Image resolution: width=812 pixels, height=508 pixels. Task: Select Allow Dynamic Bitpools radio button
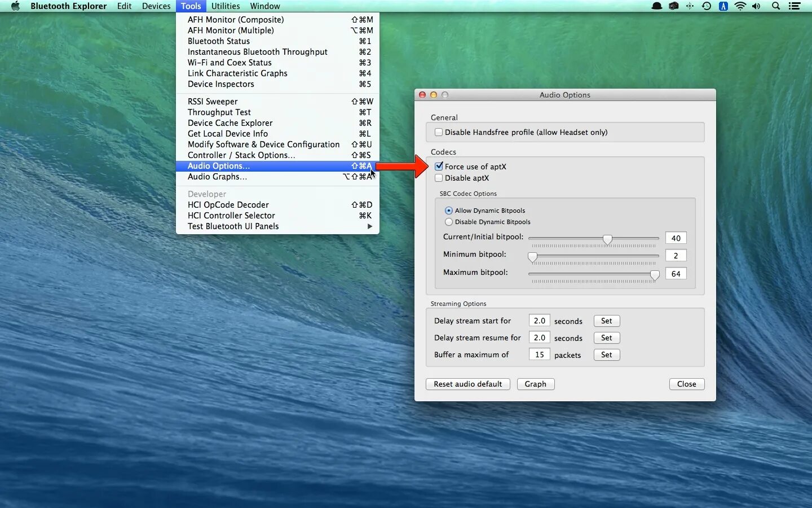449,211
